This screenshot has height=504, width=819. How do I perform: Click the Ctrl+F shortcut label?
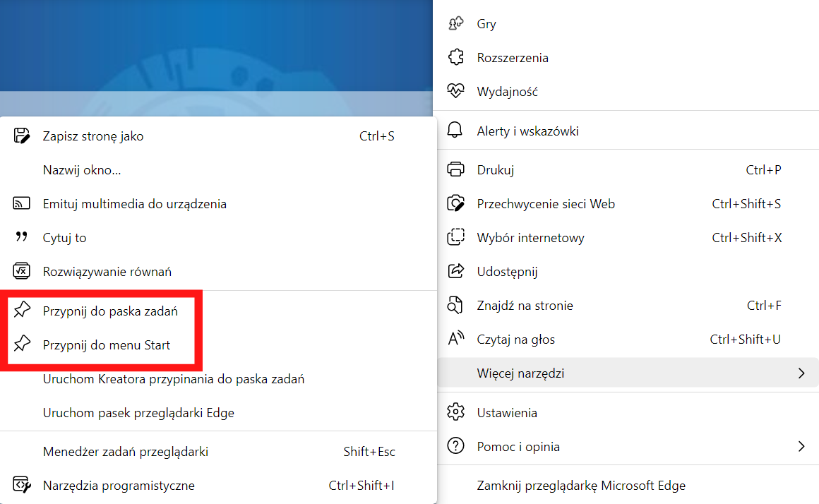[764, 306]
